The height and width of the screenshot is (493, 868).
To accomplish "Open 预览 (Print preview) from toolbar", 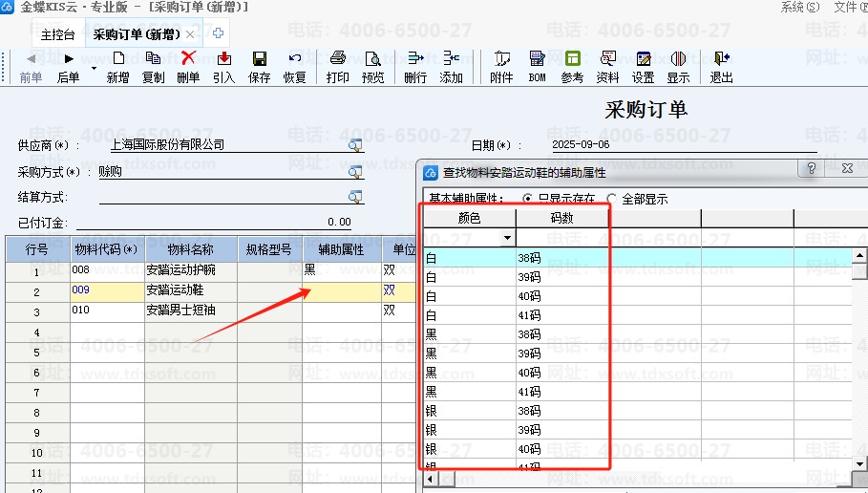I will coord(372,66).
